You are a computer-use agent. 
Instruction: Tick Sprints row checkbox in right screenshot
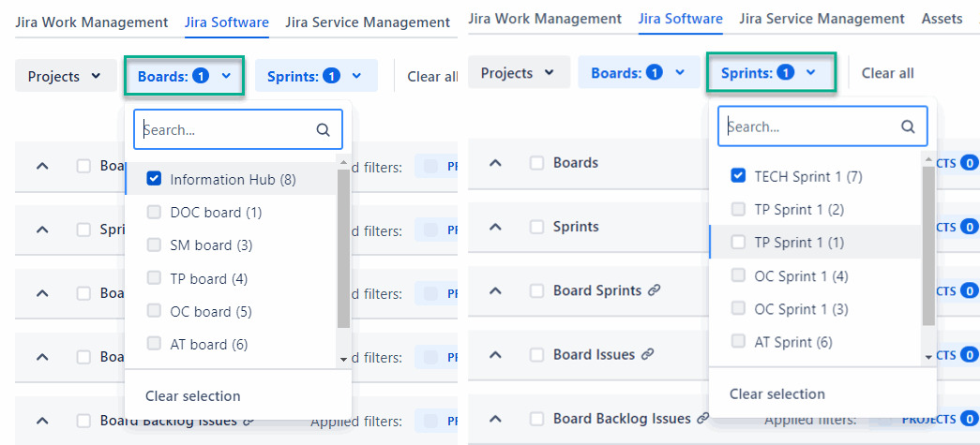click(x=536, y=227)
